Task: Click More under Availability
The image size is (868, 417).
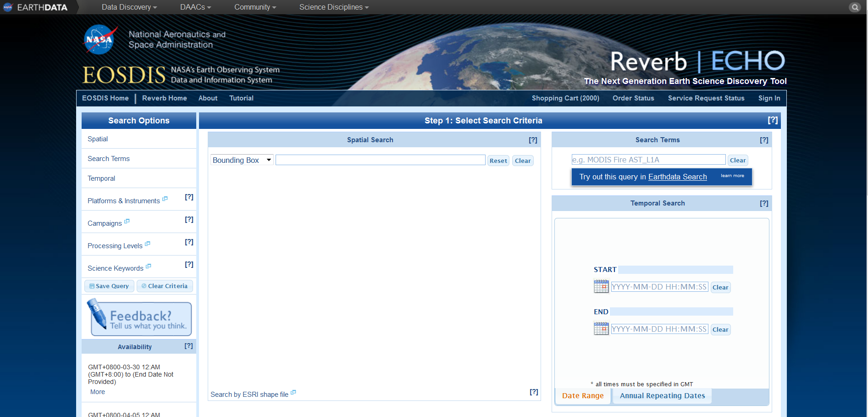Action: tap(98, 392)
